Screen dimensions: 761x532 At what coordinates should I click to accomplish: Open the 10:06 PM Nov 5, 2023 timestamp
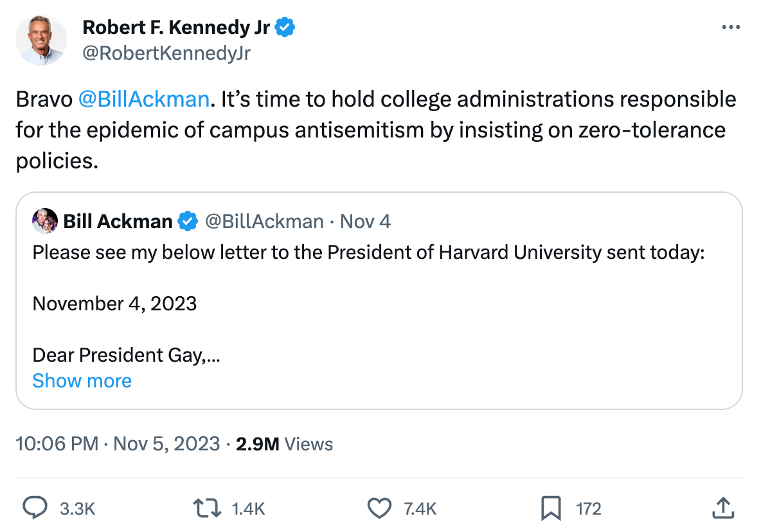click(x=117, y=444)
